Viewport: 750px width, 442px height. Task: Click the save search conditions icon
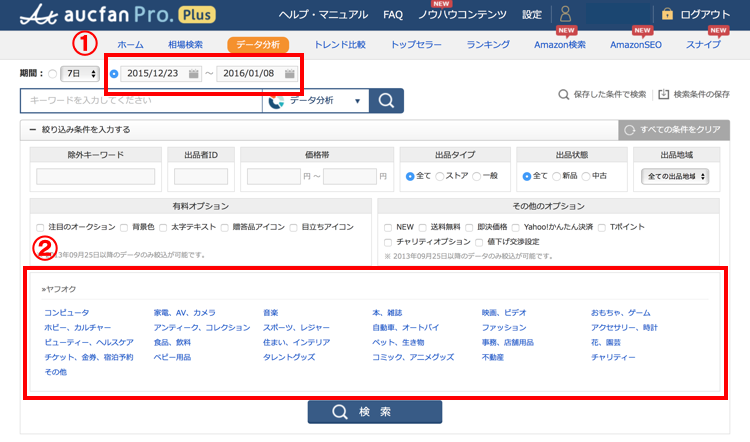tap(662, 95)
